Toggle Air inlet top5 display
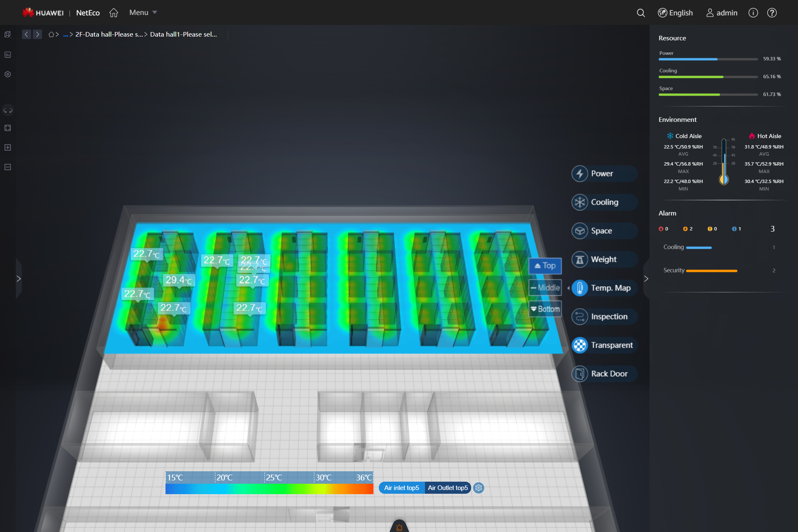This screenshot has width=798, height=532. (401, 488)
